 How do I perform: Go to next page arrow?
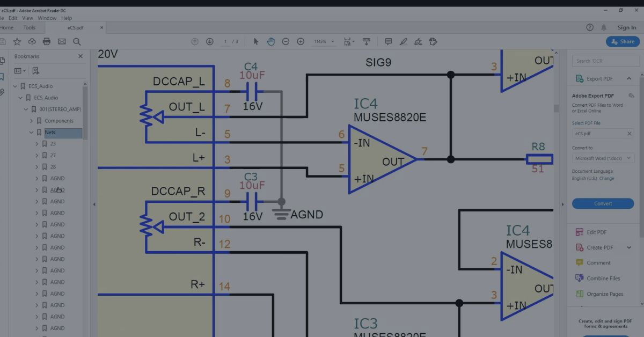210,42
